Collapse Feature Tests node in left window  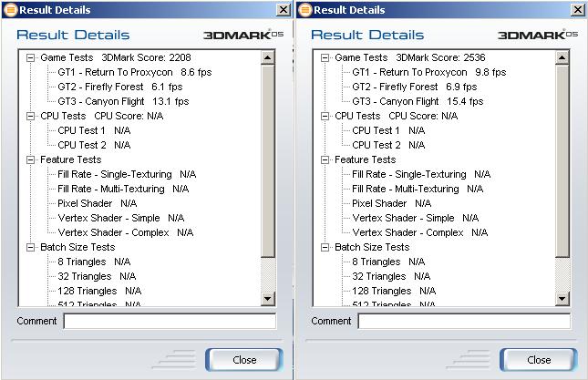coord(30,160)
